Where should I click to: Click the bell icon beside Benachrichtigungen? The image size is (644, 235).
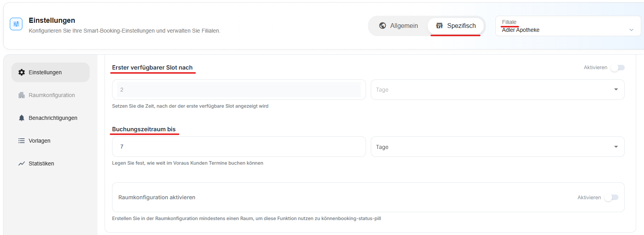22,118
